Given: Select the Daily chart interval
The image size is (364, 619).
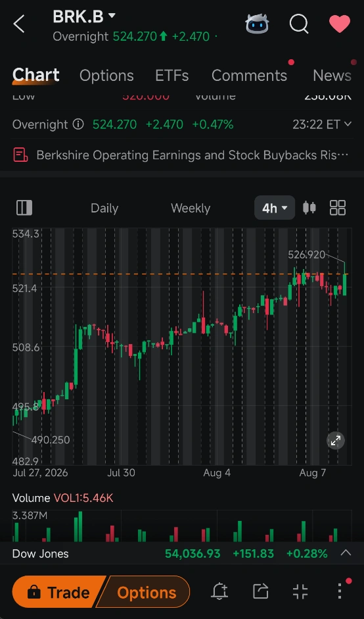Looking at the screenshot, I should pyautogui.click(x=104, y=208).
